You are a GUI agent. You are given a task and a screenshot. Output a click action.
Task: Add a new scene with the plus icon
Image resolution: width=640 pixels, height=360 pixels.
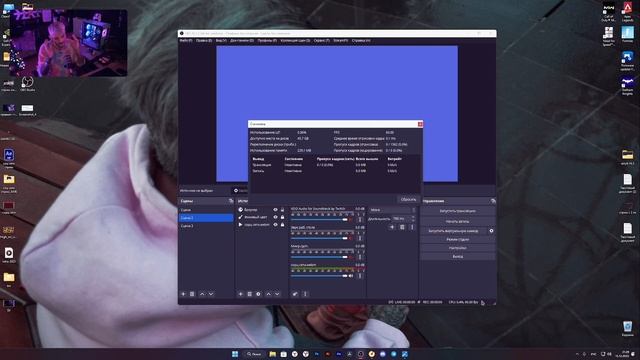coord(183,294)
